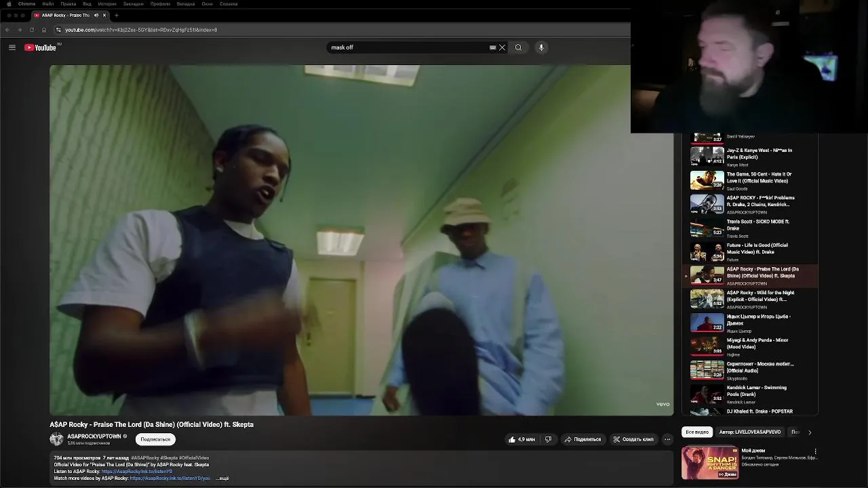Click the search magnifier button
This screenshot has width=868, height=488.
pos(518,47)
